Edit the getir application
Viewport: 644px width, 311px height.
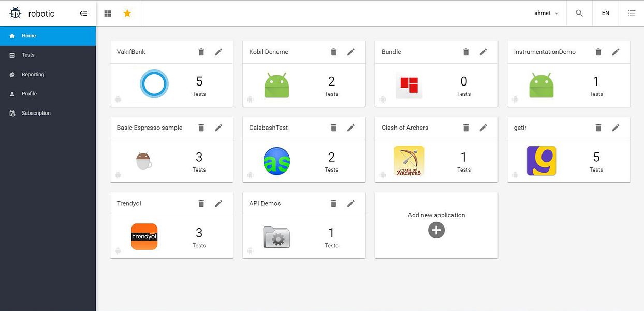coord(616,128)
